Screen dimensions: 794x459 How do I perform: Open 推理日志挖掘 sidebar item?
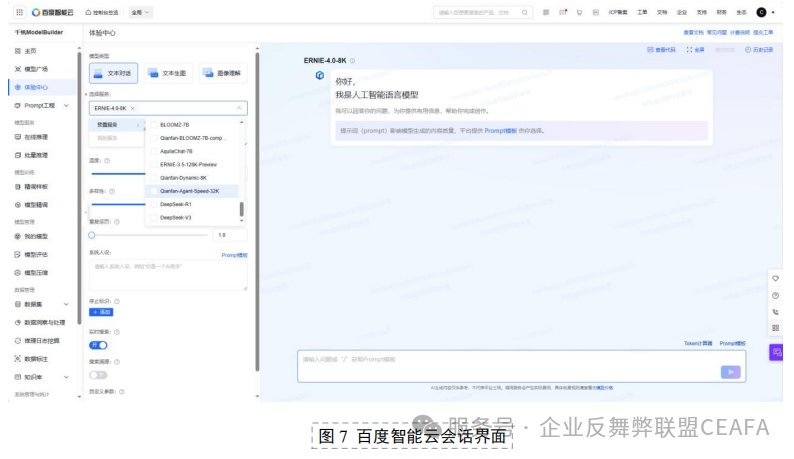click(x=37, y=340)
